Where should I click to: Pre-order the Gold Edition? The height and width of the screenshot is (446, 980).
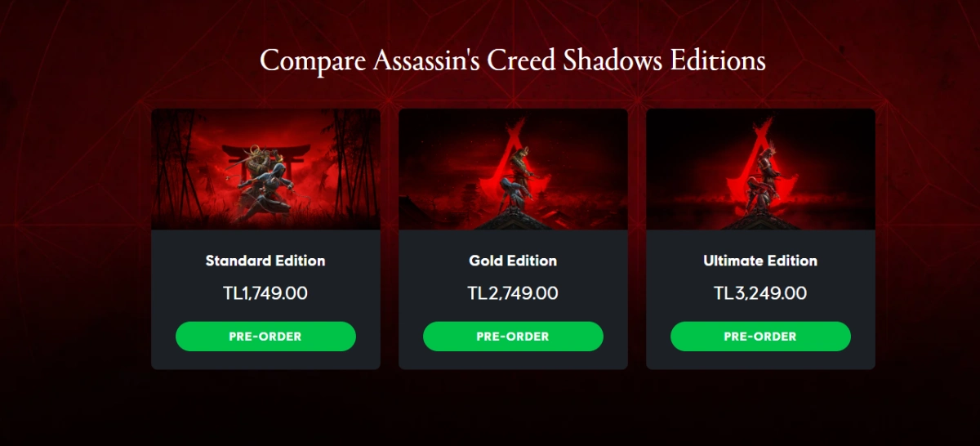tap(513, 337)
